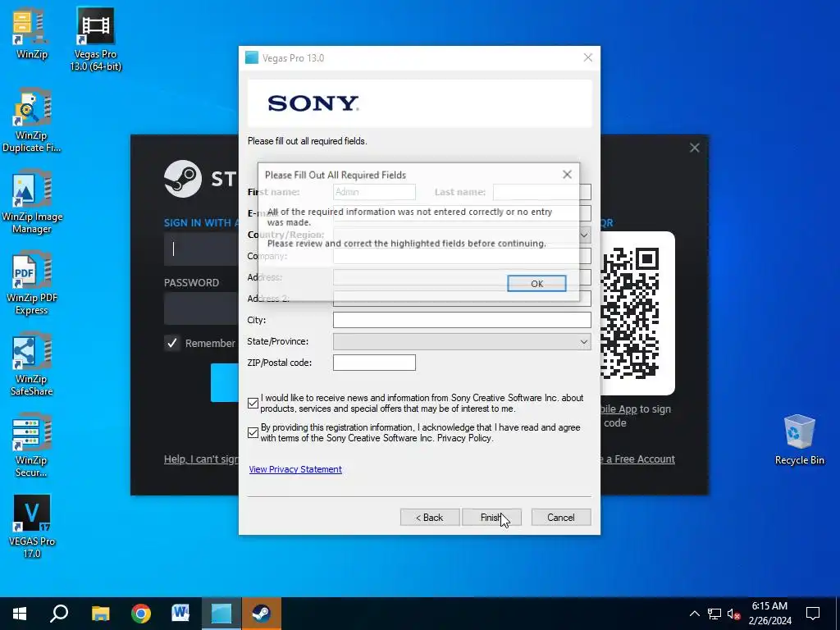Toggle Steam Remember me checkbox
Screen dimensions: 840x630
tap(172, 343)
